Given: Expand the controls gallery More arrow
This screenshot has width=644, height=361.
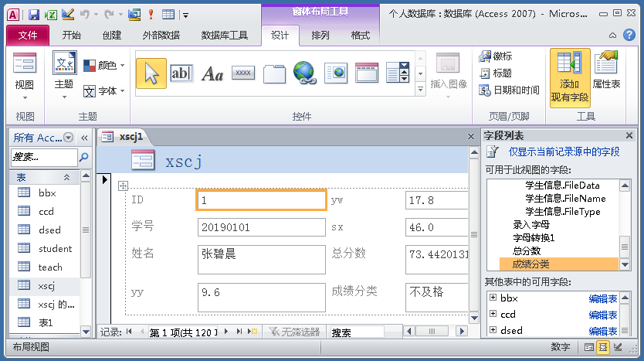Looking at the screenshot, I should [420, 89].
